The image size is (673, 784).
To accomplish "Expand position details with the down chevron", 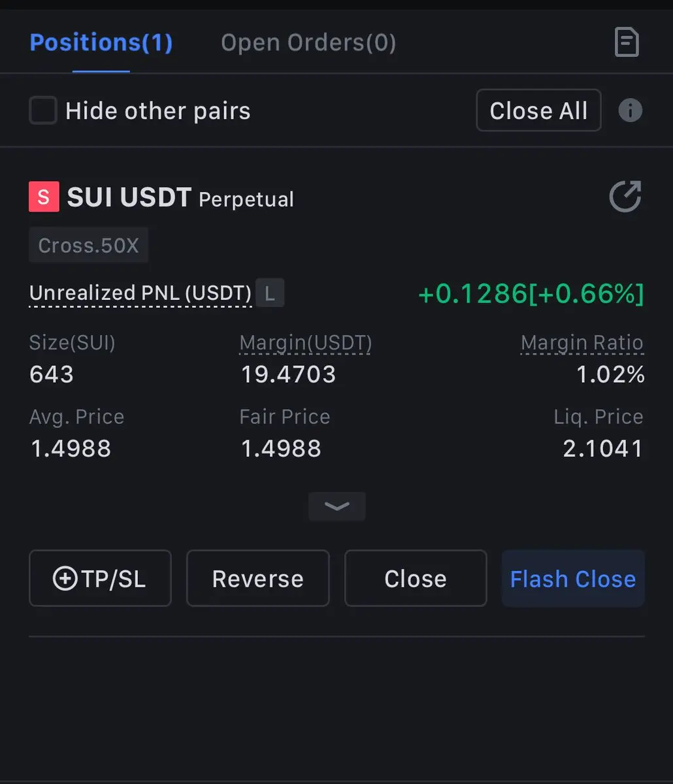I will pos(336,506).
